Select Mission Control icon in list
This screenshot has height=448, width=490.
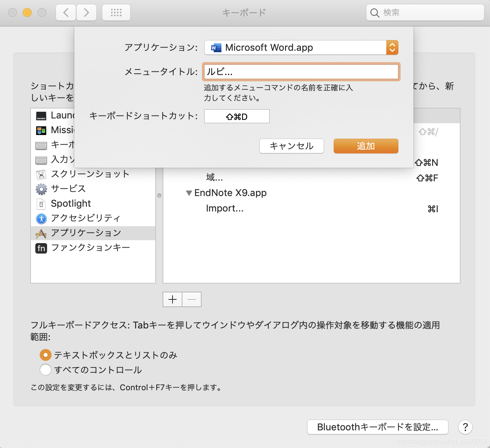coord(41,131)
